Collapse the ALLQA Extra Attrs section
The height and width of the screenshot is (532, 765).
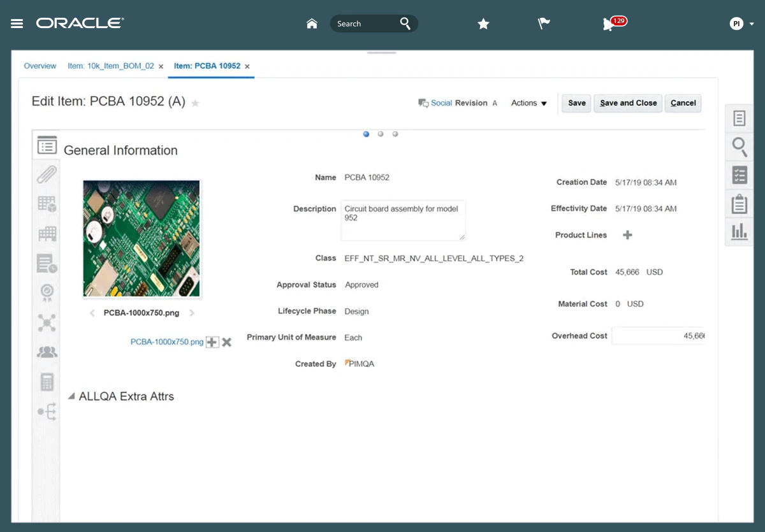coord(71,396)
